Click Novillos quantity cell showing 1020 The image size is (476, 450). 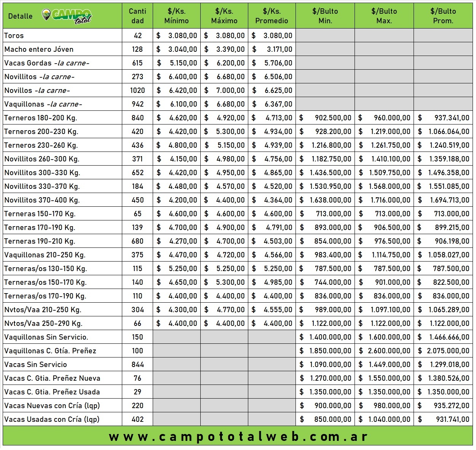pos(137,91)
